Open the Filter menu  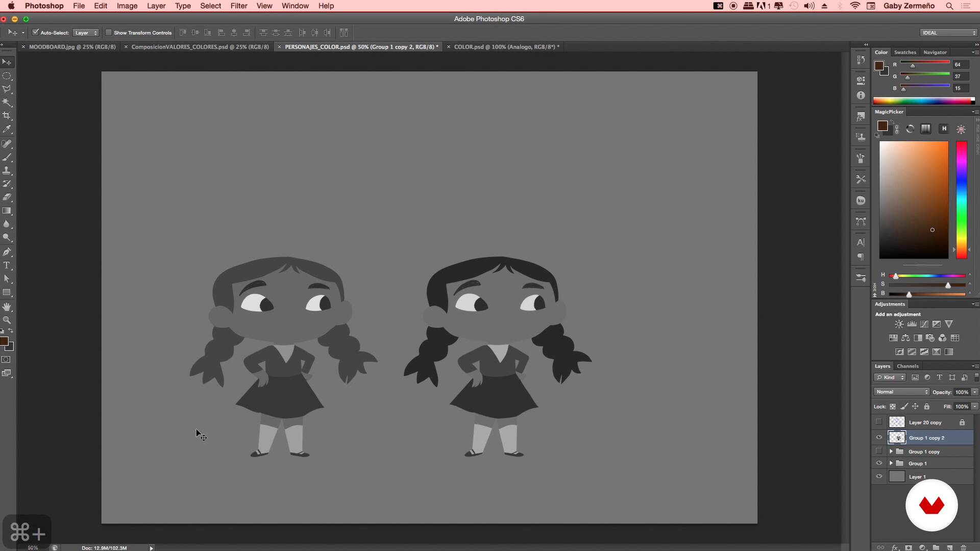(238, 6)
